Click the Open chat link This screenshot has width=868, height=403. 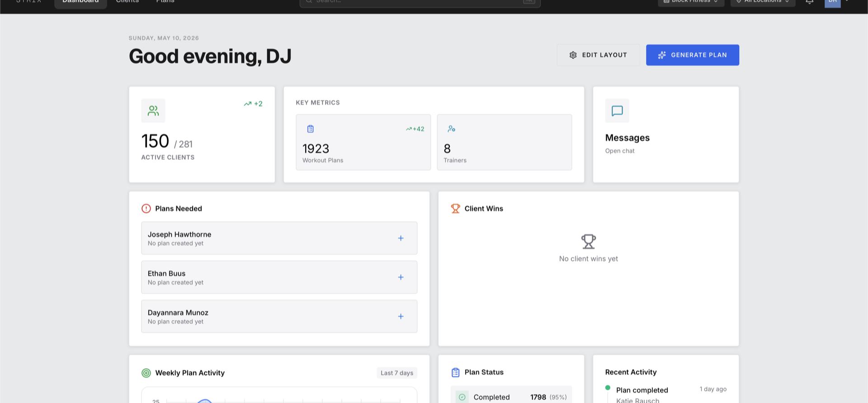620,151
